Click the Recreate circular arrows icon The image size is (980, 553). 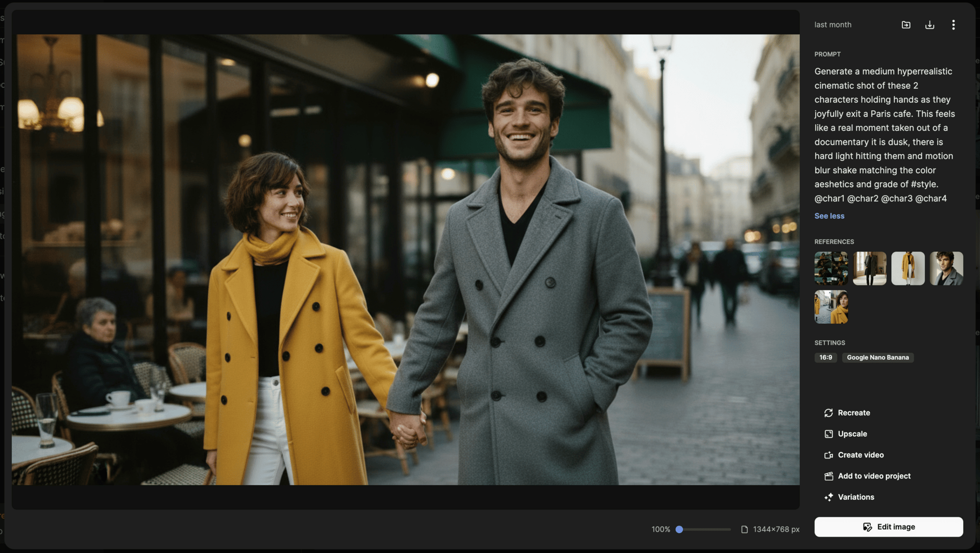coord(828,413)
